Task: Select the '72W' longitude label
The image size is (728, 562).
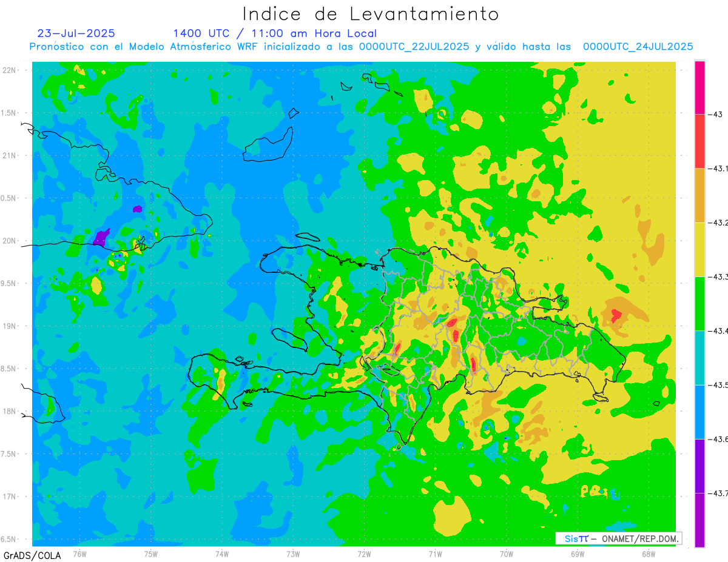Action: (x=364, y=554)
